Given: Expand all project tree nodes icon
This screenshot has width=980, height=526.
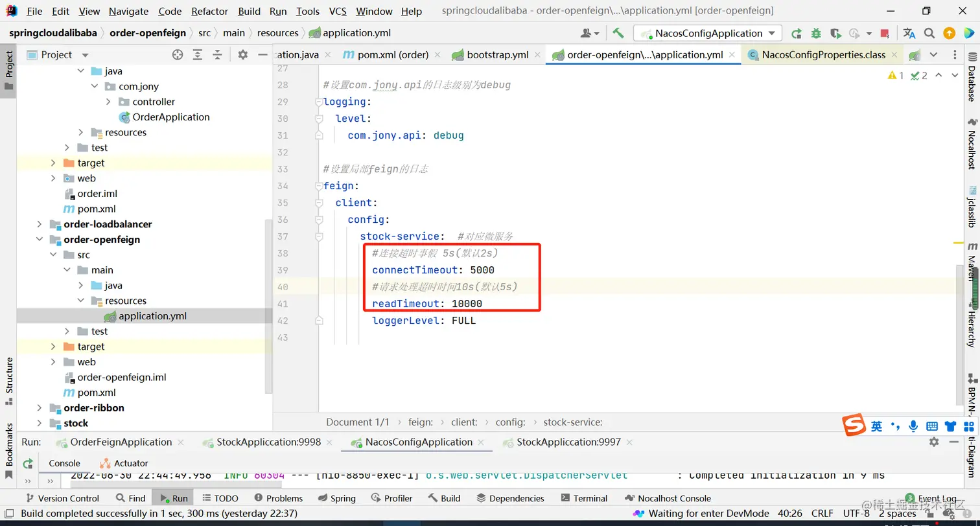Looking at the screenshot, I should pyautogui.click(x=198, y=55).
